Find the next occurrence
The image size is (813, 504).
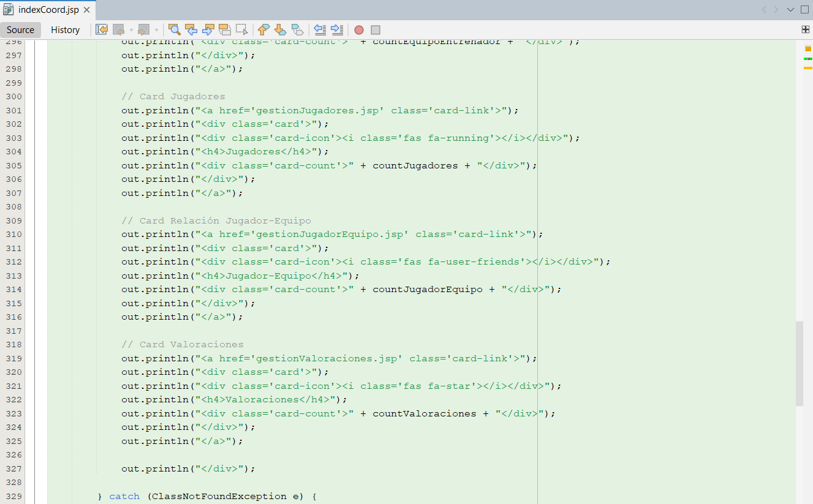(x=208, y=29)
